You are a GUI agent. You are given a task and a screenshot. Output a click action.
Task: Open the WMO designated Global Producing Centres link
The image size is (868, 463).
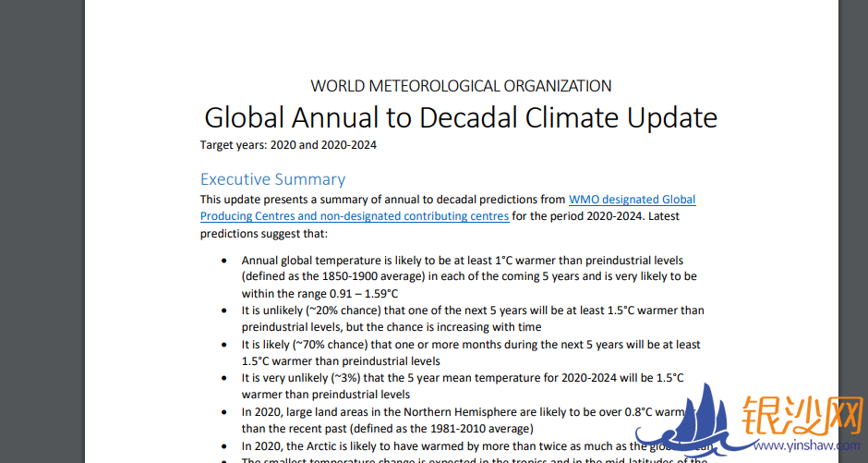click(x=632, y=200)
